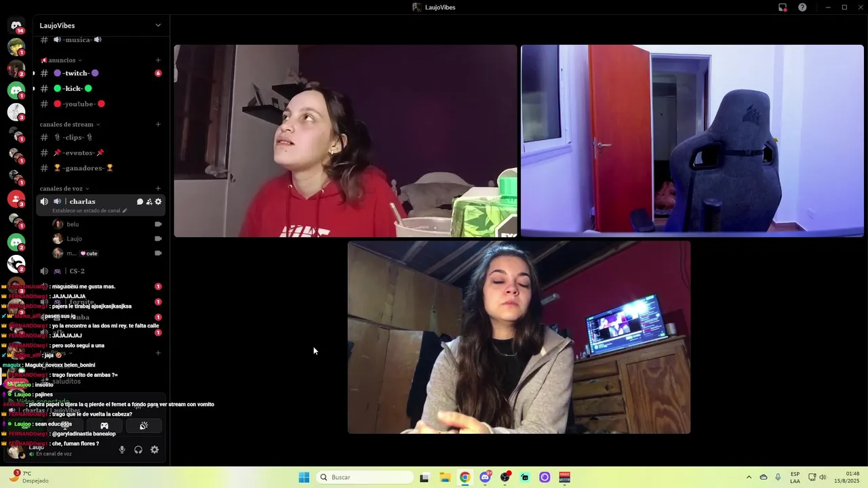The height and width of the screenshot is (488, 868).
Task: Open charlas channel settings gear
Action: pos(158,201)
